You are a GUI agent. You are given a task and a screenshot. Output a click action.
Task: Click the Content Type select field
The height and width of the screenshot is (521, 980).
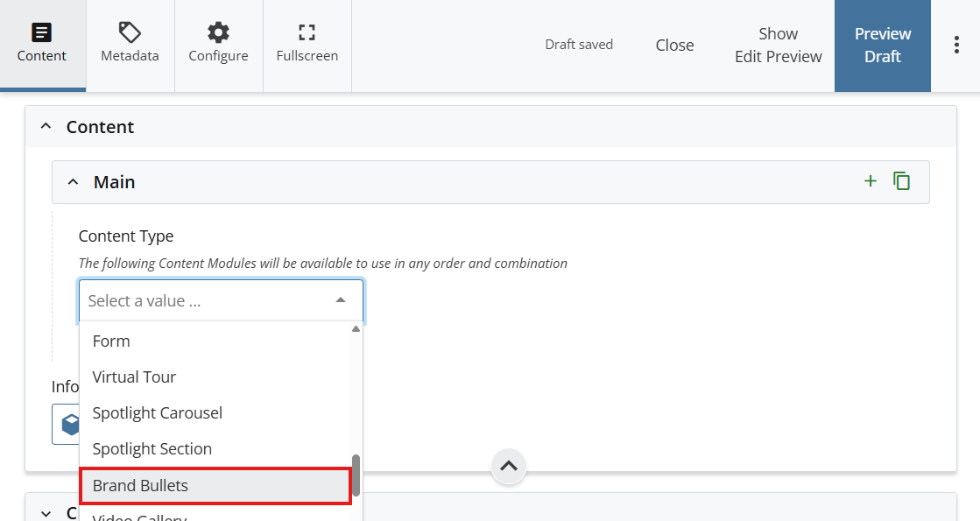pos(221,300)
